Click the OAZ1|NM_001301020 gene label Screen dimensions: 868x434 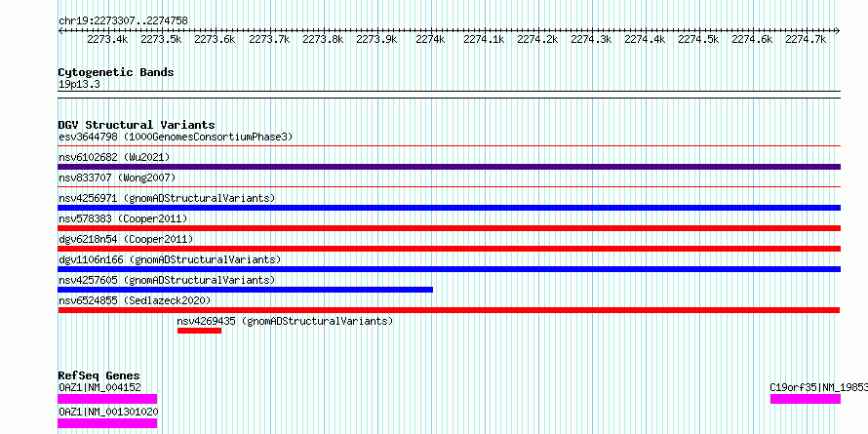tap(108, 412)
